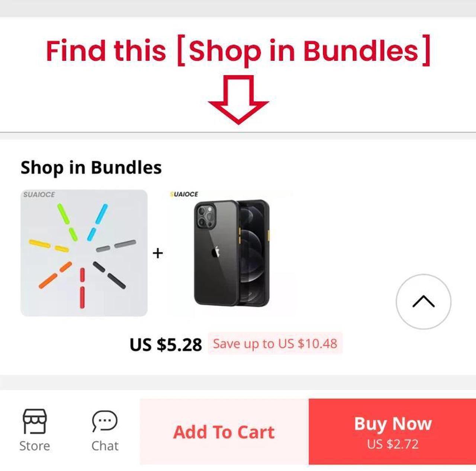Open the Store icon
Screen dimensions: 476x471
tap(35, 421)
